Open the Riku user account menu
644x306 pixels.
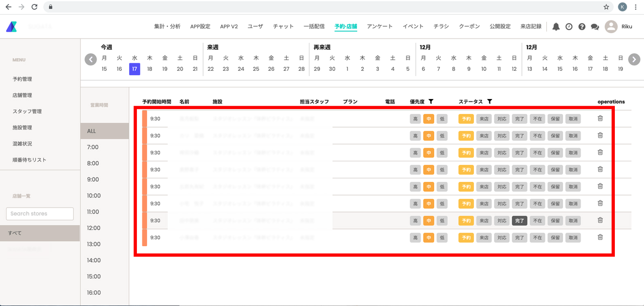pos(618,27)
